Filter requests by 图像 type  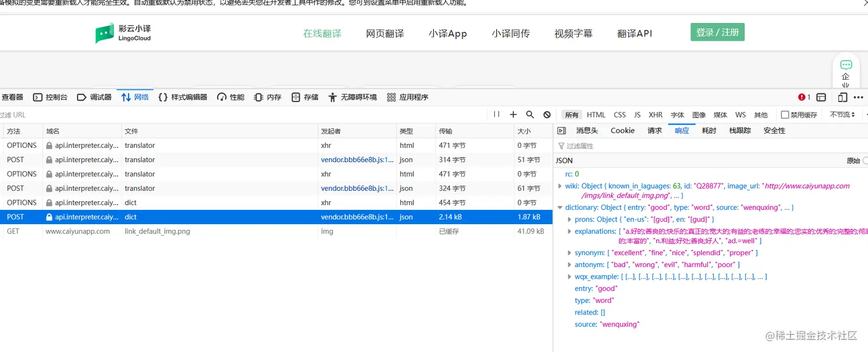click(699, 115)
